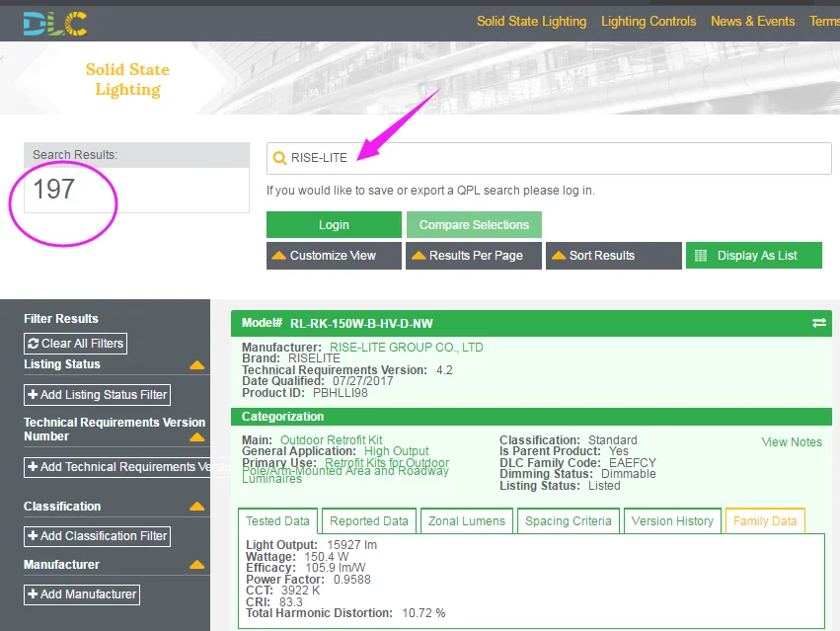The height and width of the screenshot is (631, 840).
Task: Go to News & Events menu
Action: pyautogui.click(x=753, y=22)
